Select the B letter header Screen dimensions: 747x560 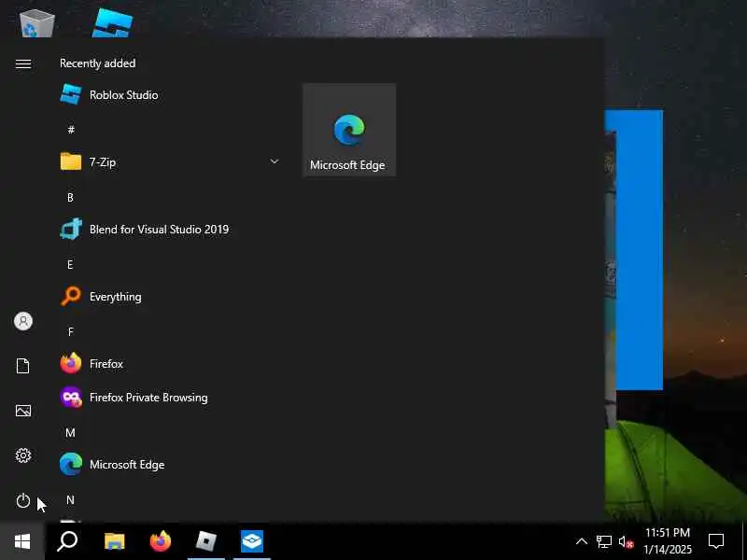pyautogui.click(x=71, y=197)
